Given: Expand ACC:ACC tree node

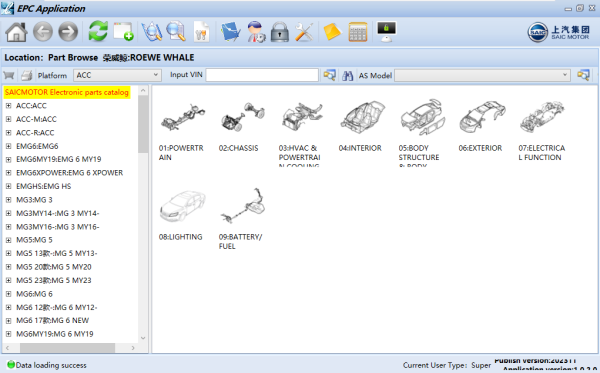Looking at the screenshot, I should [8, 106].
